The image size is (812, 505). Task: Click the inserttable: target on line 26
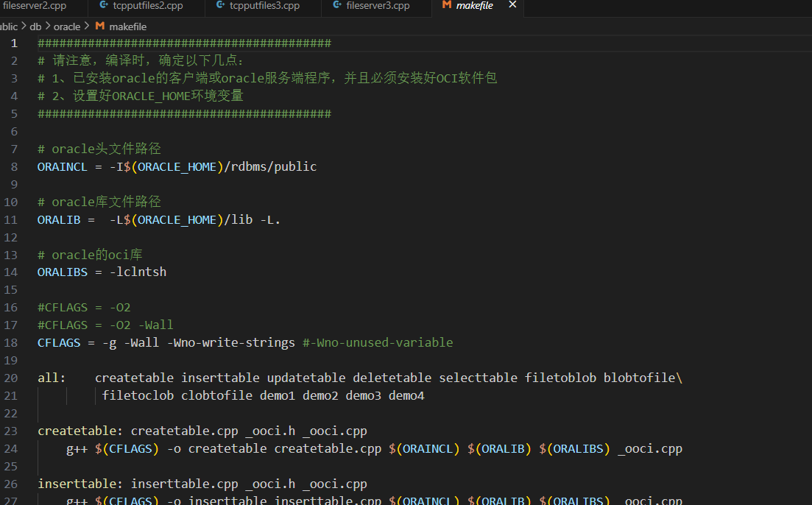(80, 484)
